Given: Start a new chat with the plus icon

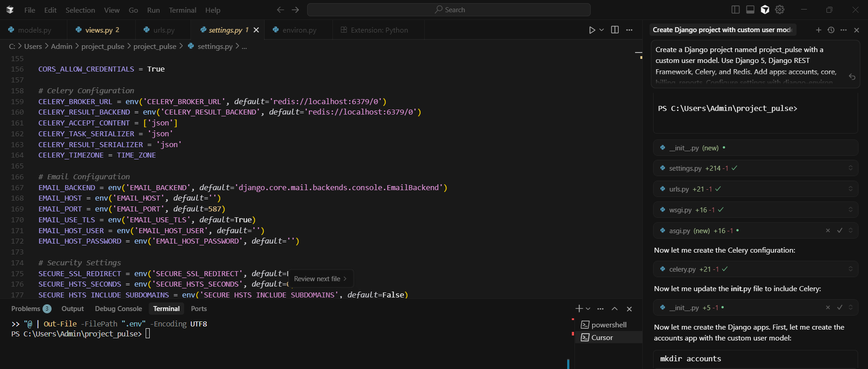Looking at the screenshot, I should pos(819,30).
